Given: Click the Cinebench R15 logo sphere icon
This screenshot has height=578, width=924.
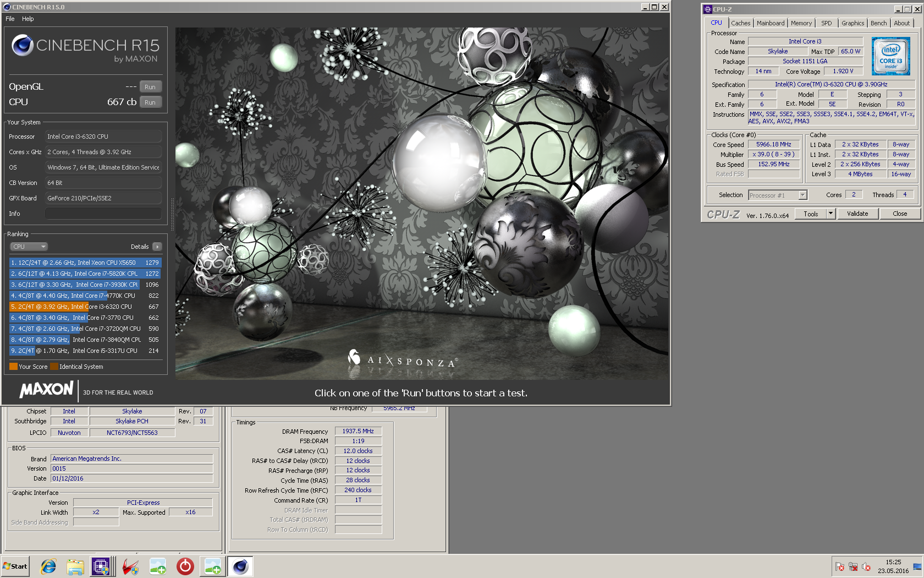Looking at the screenshot, I should coord(23,45).
